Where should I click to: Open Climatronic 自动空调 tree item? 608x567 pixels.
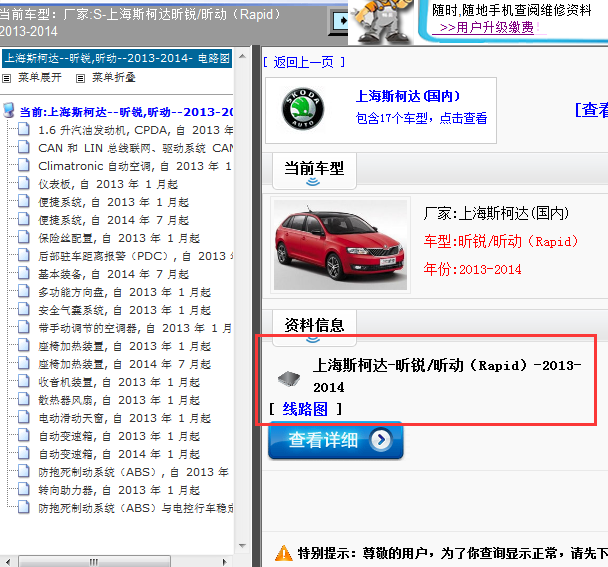(x=135, y=166)
